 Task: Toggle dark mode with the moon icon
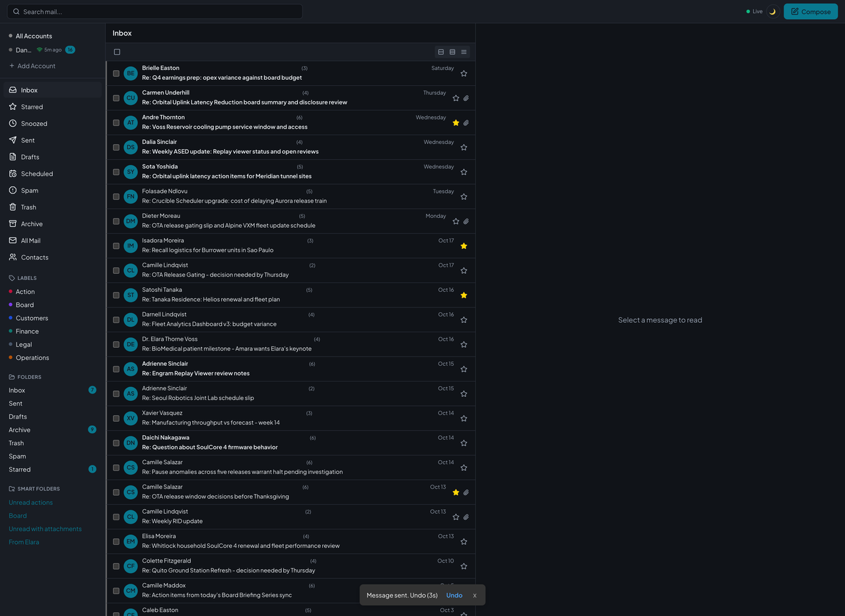point(772,11)
